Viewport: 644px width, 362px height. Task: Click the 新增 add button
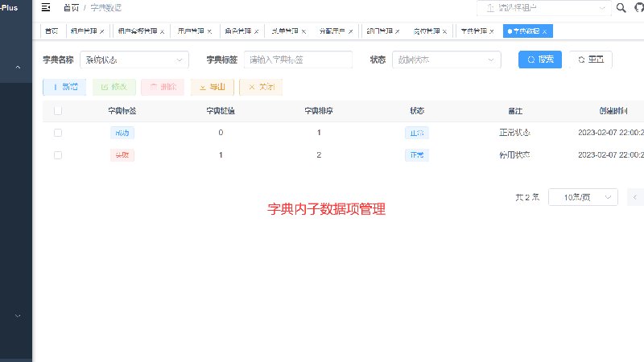64,87
